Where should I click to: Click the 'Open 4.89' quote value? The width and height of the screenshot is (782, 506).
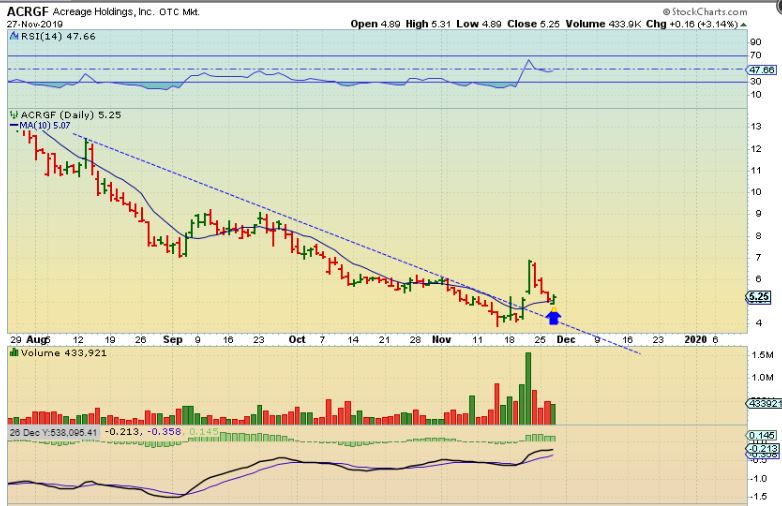pos(375,24)
